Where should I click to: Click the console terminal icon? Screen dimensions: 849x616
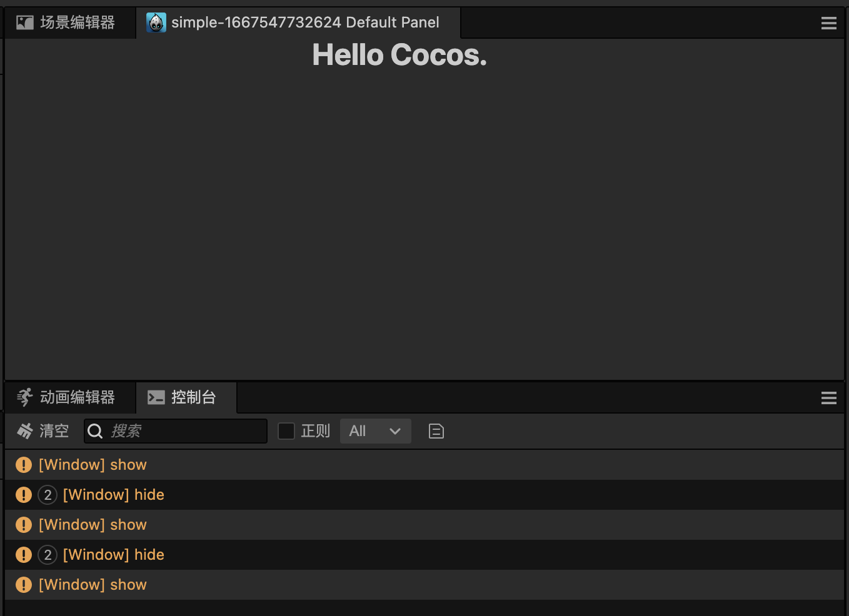point(156,397)
